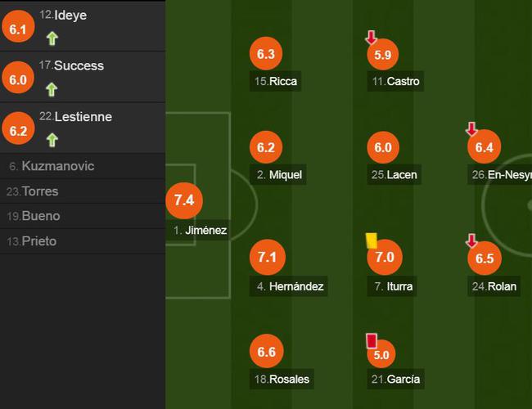Screen dimensions: 532x409
Task: Select the 25. Lacen player label
Action: [x=394, y=175]
